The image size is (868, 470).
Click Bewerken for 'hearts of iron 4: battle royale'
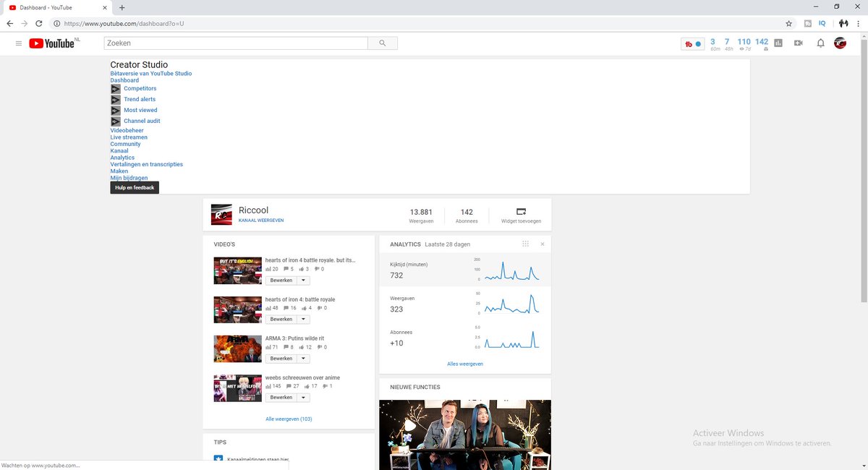click(x=281, y=320)
